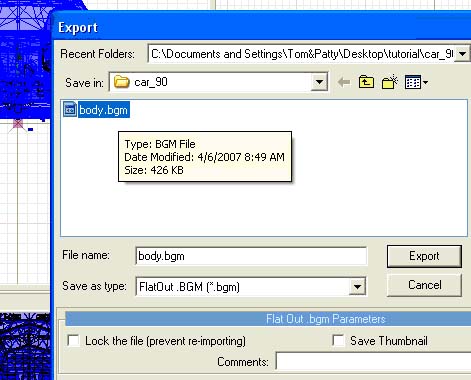
Task: Open the View Menu icon
Action: point(416,82)
